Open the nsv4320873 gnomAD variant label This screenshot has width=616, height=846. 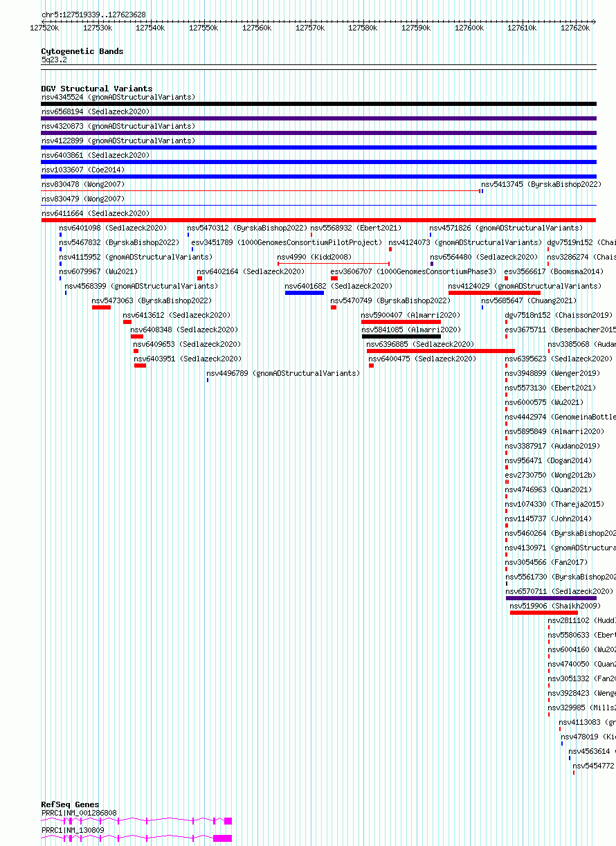[x=118, y=126]
